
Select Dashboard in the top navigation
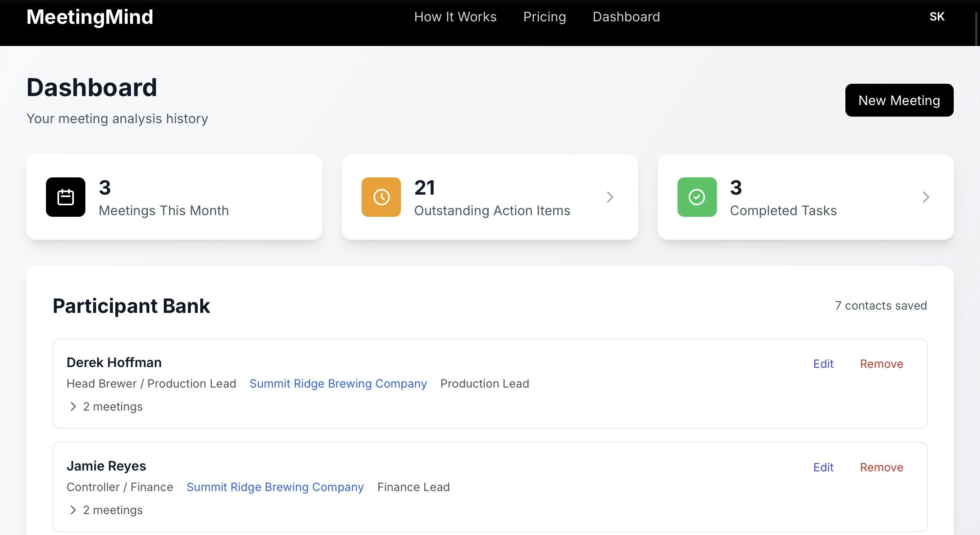626,17
